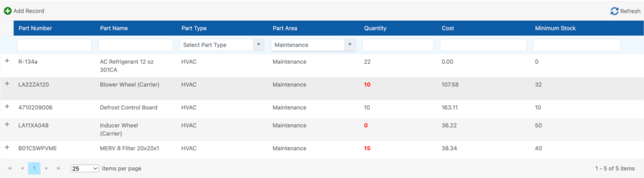Select the R-134a part number cell

click(x=28, y=62)
